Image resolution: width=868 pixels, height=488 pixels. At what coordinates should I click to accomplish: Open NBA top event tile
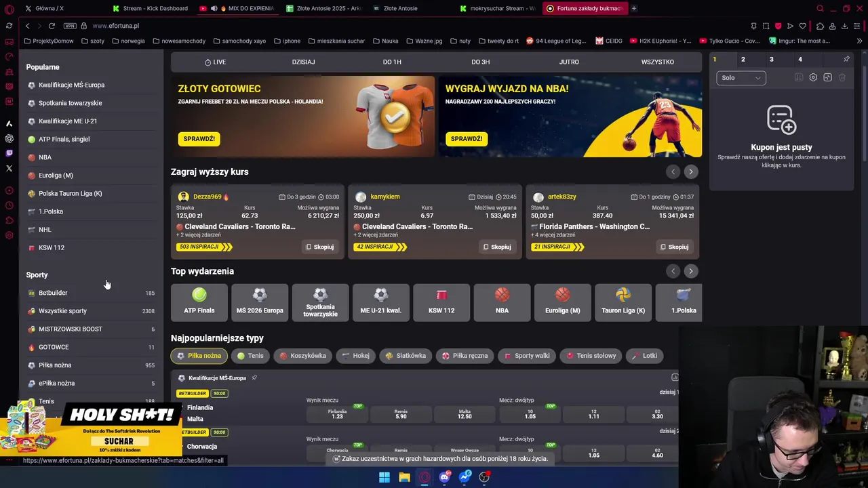pyautogui.click(x=502, y=302)
